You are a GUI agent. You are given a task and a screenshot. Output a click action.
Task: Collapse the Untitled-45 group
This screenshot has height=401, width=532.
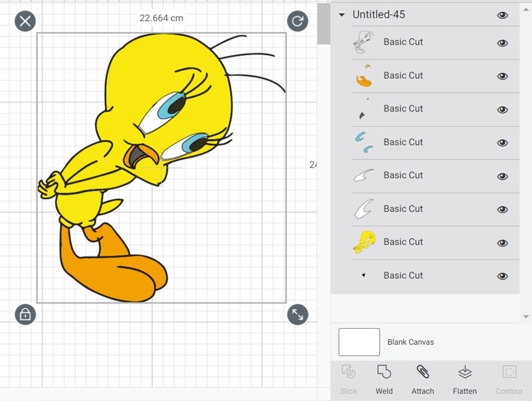click(342, 15)
